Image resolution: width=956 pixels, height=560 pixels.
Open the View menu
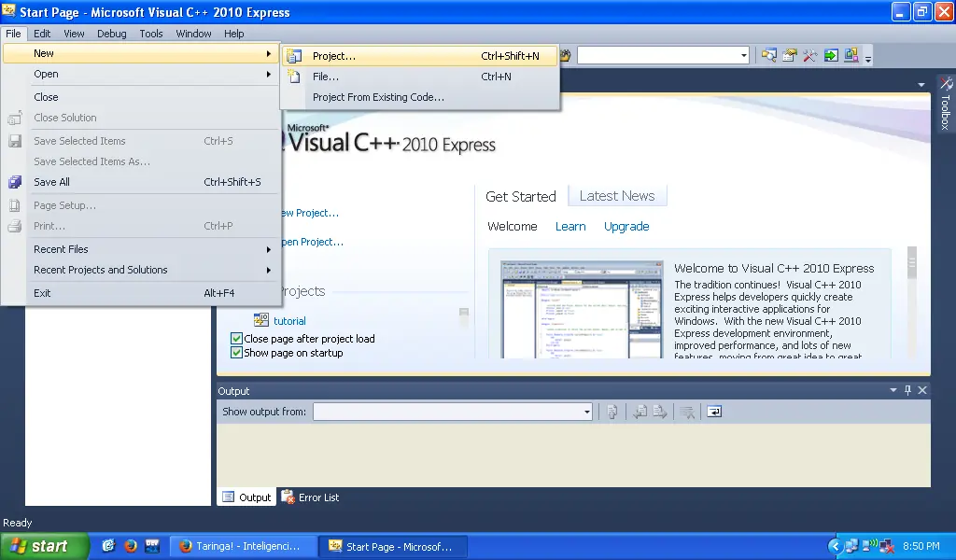(x=74, y=34)
